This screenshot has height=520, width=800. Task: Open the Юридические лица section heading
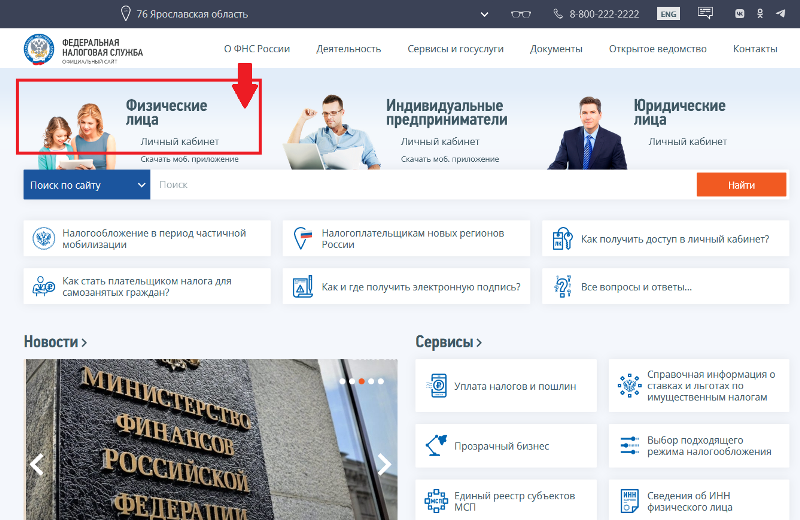tap(679, 112)
